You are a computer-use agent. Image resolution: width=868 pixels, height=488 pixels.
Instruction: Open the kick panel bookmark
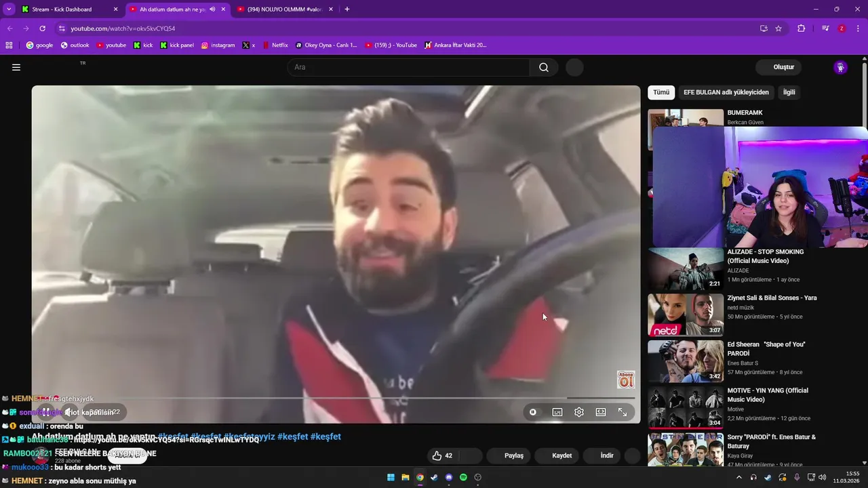click(x=177, y=45)
